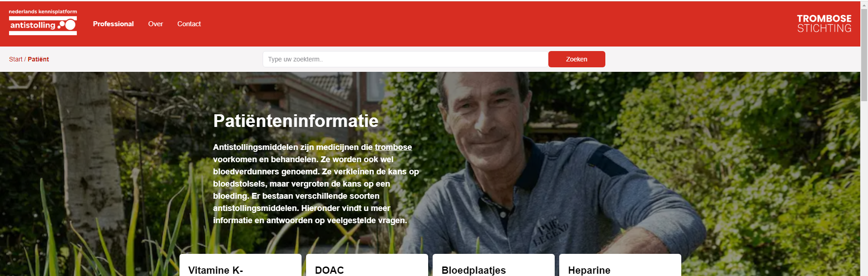Follow the trombose hyperlink in the text

pos(393,147)
